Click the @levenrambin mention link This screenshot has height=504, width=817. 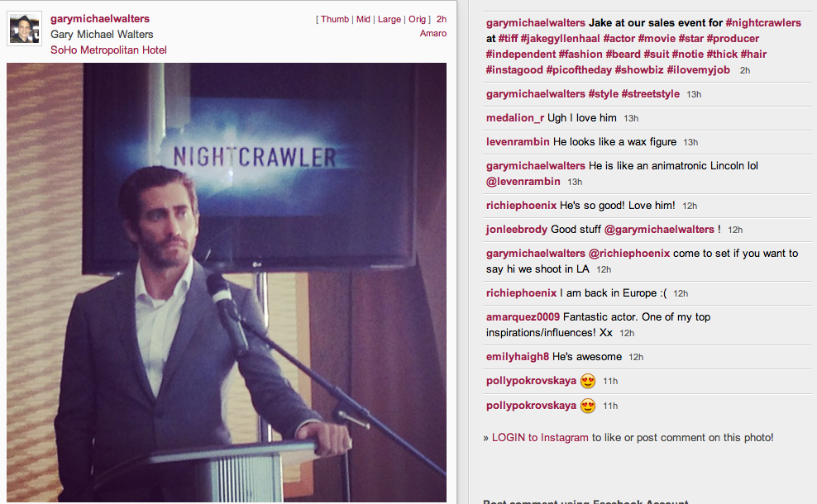click(523, 181)
